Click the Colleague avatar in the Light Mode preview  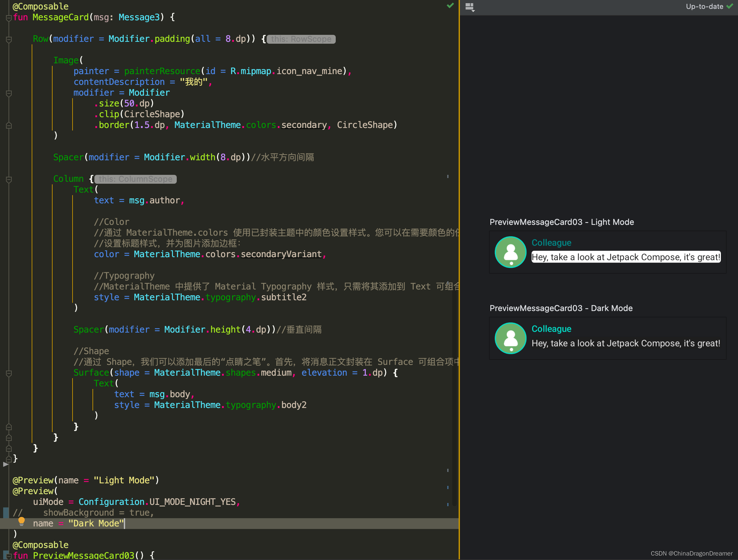pos(511,251)
